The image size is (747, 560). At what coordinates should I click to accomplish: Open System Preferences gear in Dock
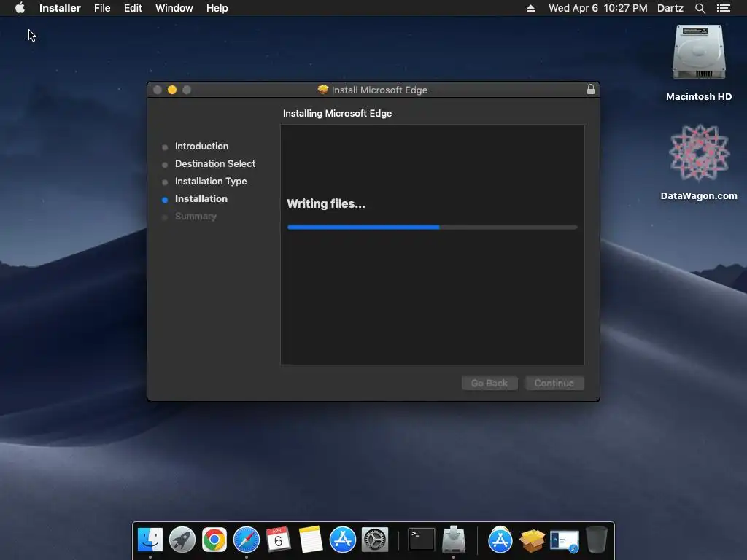click(x=375, y=540)
